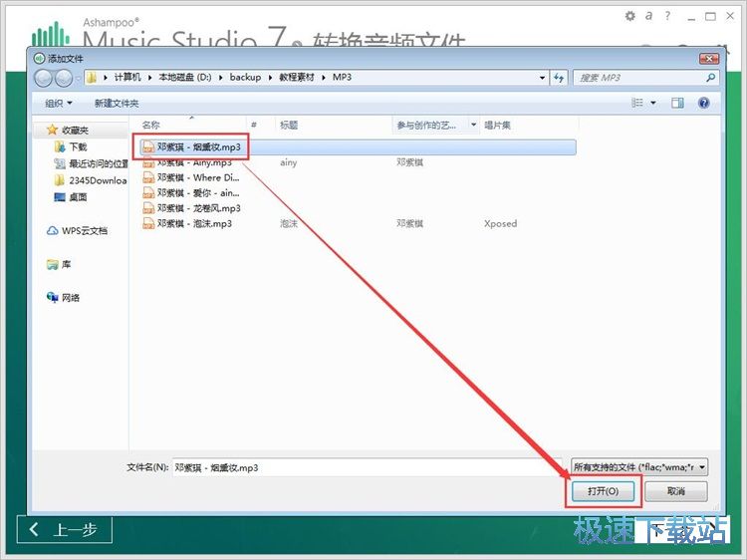Close the 添加文件 dialog
This screenshot has height=560, width=747.
pyautogui.click(x=709, y=59)
